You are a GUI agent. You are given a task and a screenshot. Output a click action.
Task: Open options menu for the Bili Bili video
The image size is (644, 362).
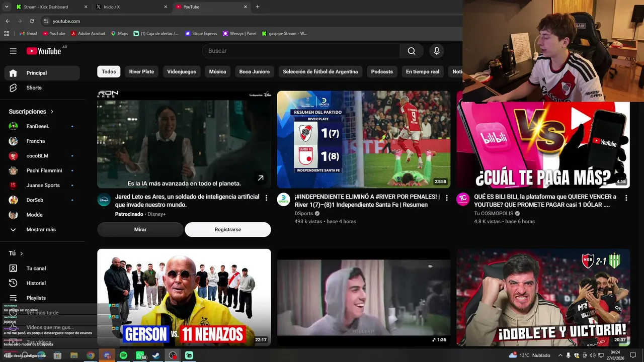point(626,198)
